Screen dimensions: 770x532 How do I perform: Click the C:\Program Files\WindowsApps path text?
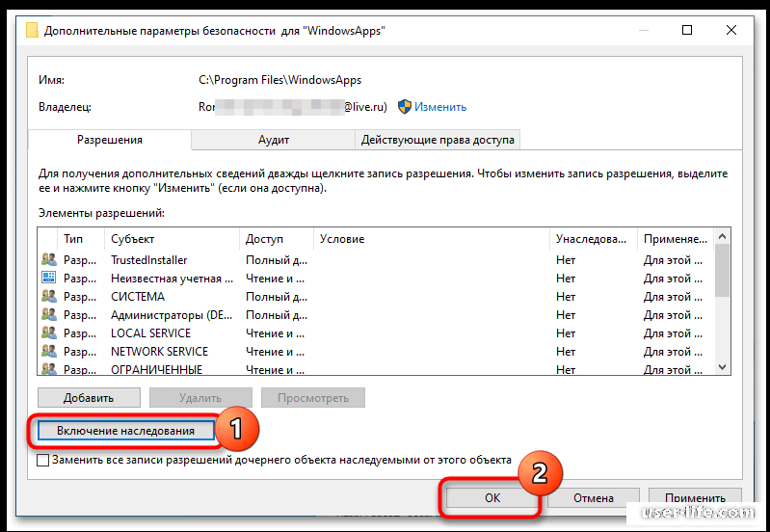279,80
